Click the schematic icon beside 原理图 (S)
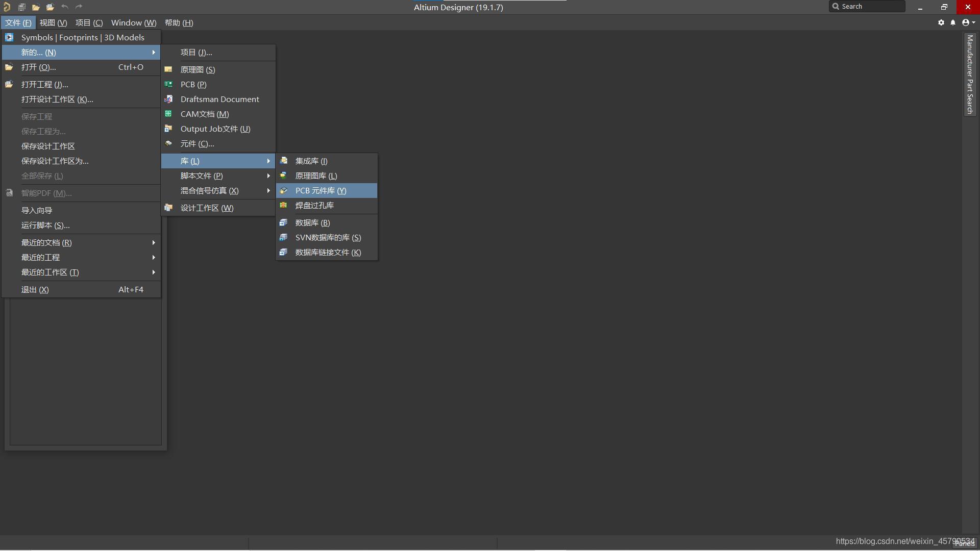This screenshot has width=980, height=551. point(168,69)
